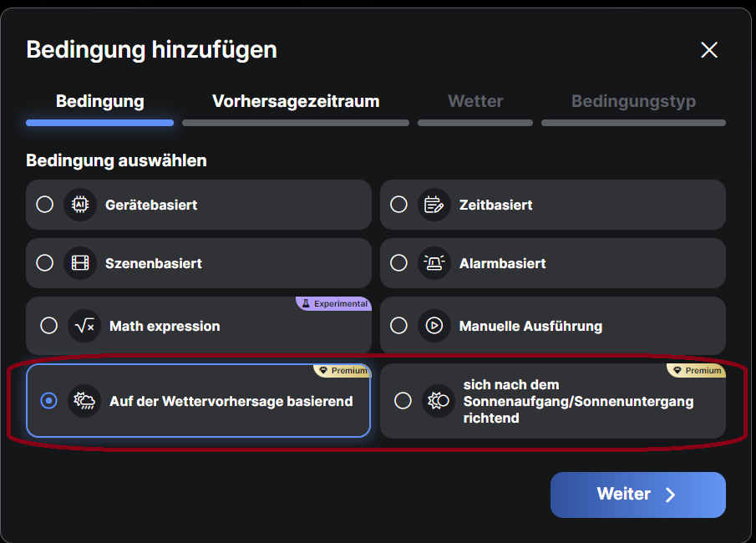Select the Sonnenaufgang/Sonnenuntergang radio button
This screenshot has height=543, width=756.
click(403, 401)
